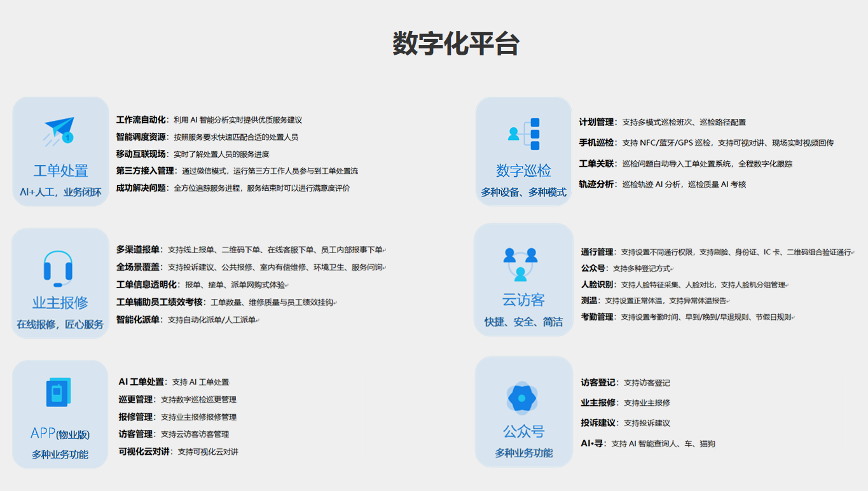
Task: Select the 业主报修 card title
Action: (x=60, y=302)
